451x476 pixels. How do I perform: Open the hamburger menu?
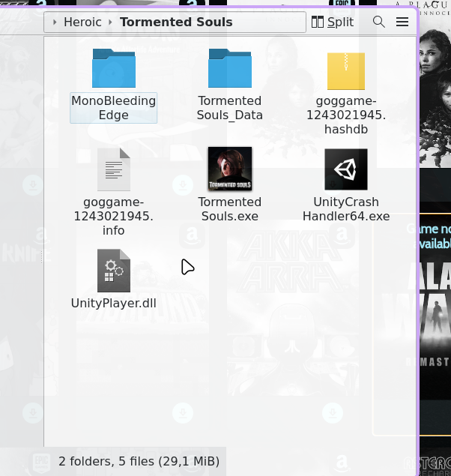402,22
